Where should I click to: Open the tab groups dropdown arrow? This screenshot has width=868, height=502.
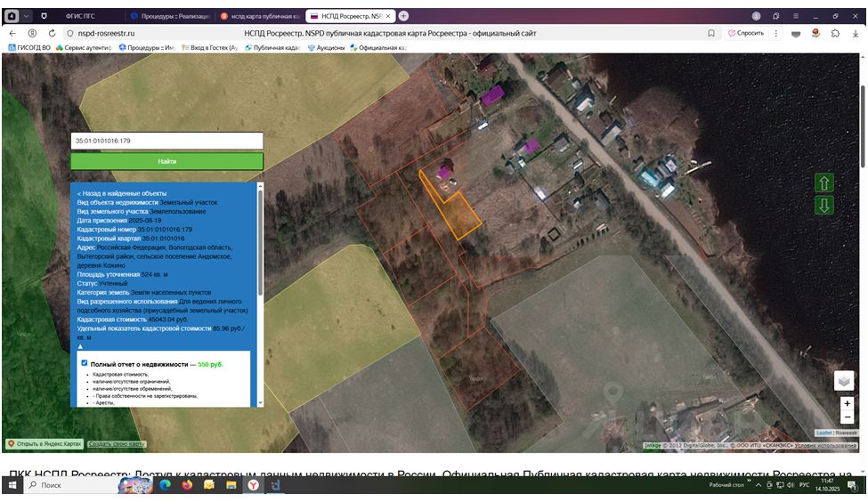click(26, 16)
